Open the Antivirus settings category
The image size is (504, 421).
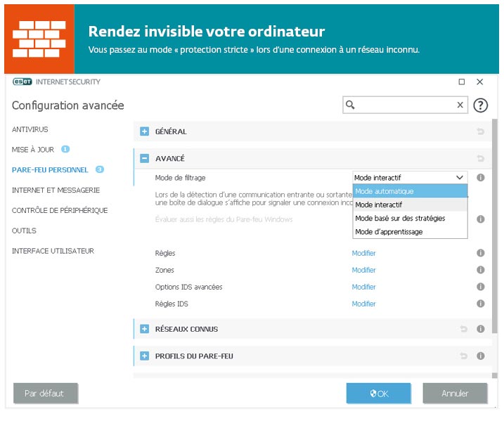click(30, 129)
